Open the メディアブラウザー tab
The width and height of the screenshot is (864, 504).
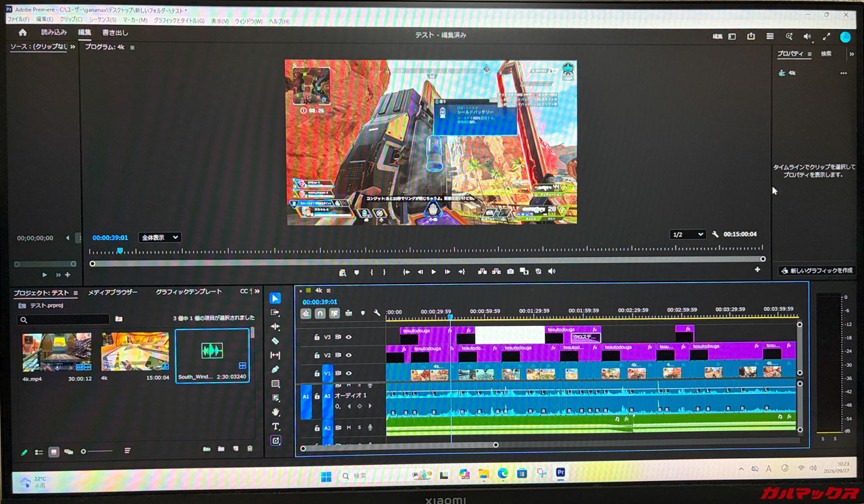(x=113, y=292)
